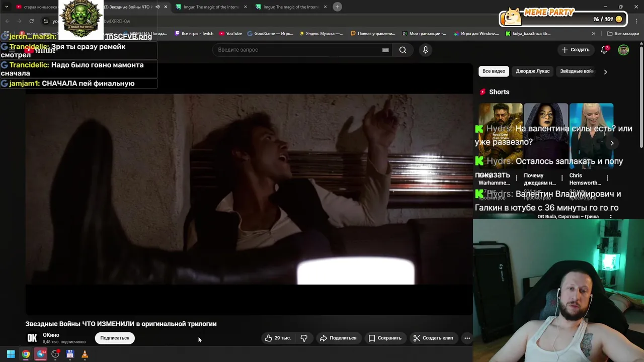Viewport: 644px width, 362px height.
Task: Open the three-dot more actions menu
Action: (x=467, y=338)
